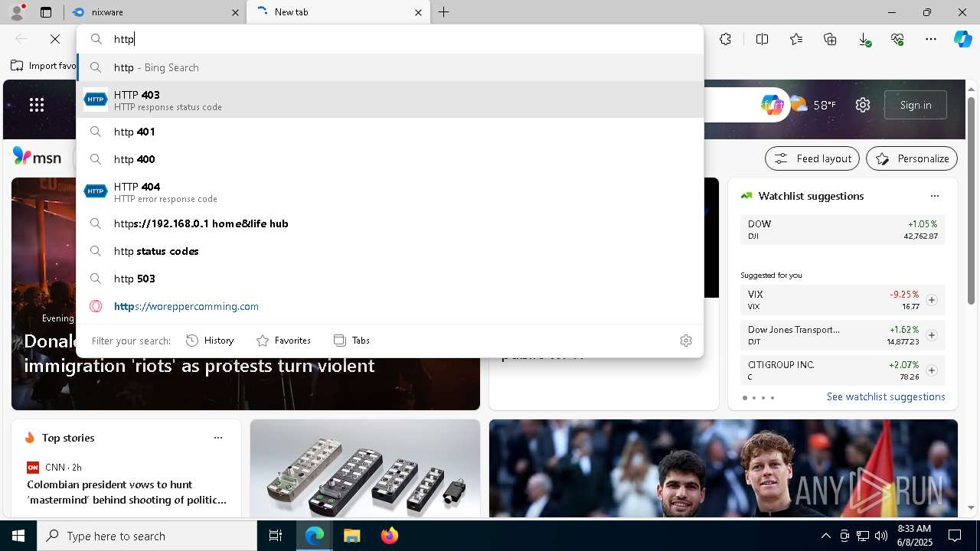Show hidden tray icons chevron
Viewport: 980px width, 551px height.
(x=825, y=536)
